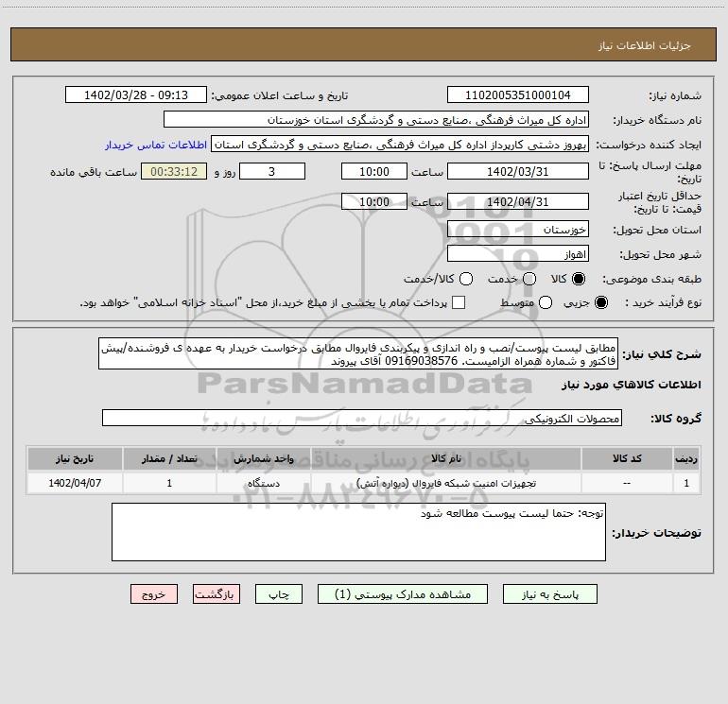The height and width of the screenshot is (704, 728).
Task: Click the جزئیات اطلاعات نیاز header title
Action: click(645, 45)
